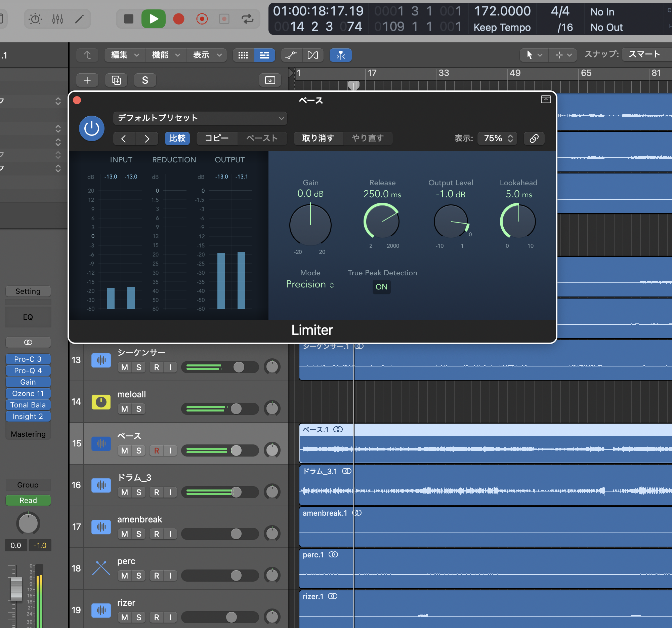Click the global Solo S button

click(x=145, y=80)
